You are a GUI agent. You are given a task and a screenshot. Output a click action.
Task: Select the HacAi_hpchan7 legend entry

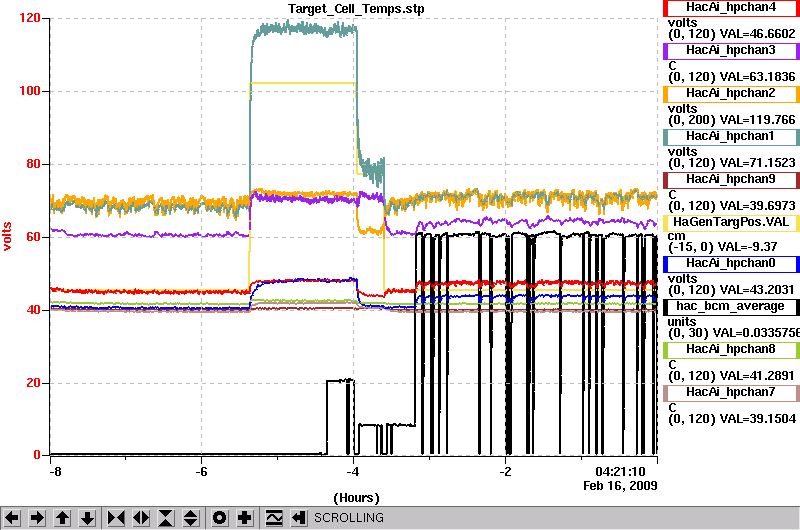(x=731, y=392)
